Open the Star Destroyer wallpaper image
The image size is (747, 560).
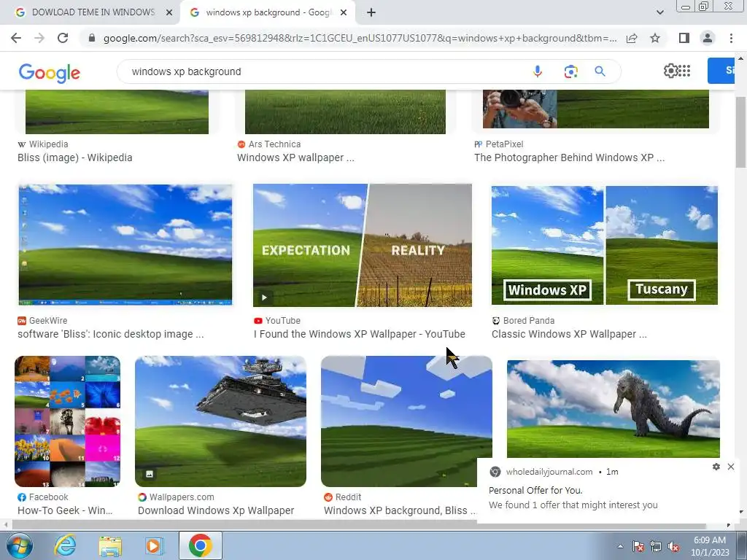(x=220, y=421)
